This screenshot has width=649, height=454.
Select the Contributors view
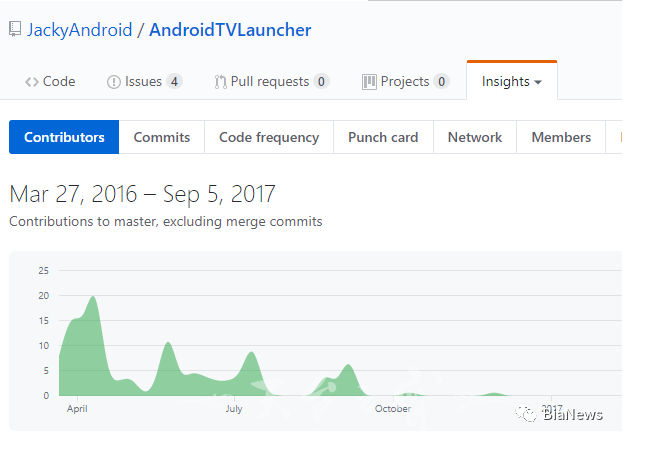click(x=64, y=137)
